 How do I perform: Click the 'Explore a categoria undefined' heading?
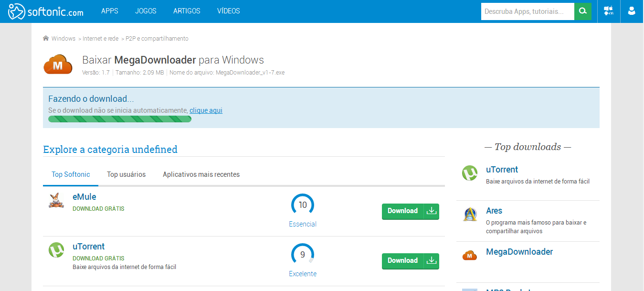click(110, 150)
